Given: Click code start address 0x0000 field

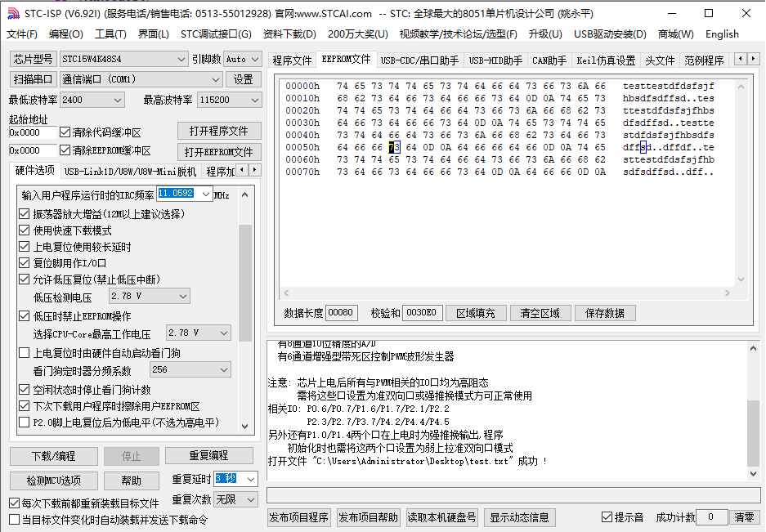Looking at the screenshot, I should coord(33,132).
